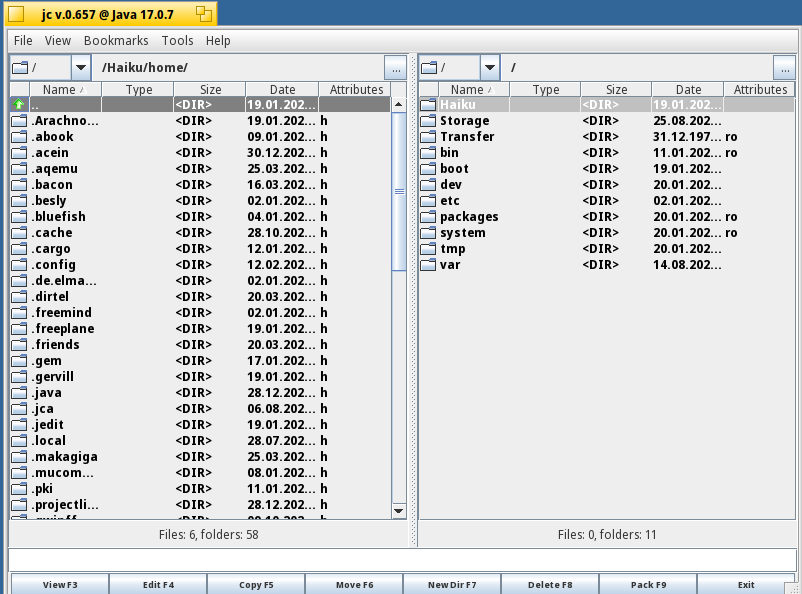Click the right panel browse '...' button
Viewport: 802px width, 594px height.
click(x=785, y=68)
